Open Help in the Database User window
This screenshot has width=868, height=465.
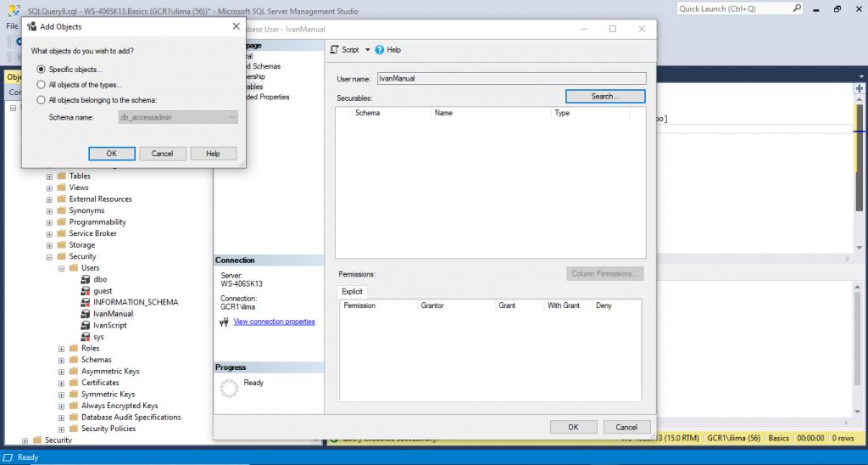click(388, 50)
